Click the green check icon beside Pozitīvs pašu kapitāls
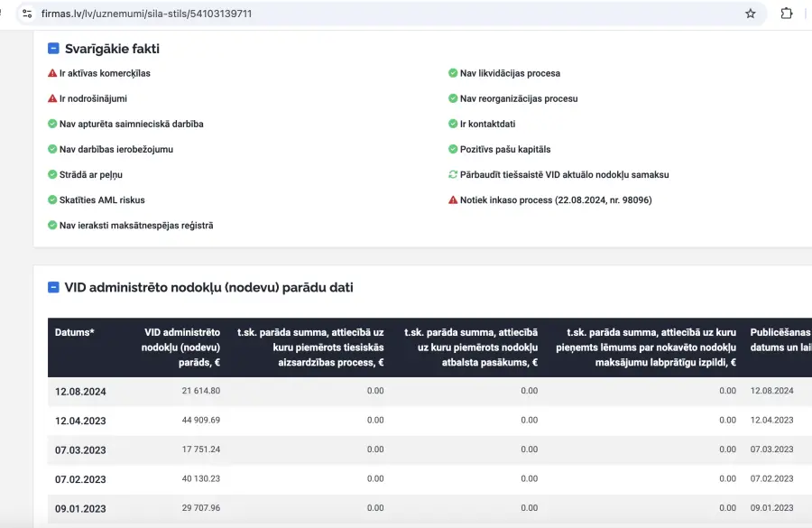Image resolution: width=812 pixels, height=528 pixels. (453, 149)
